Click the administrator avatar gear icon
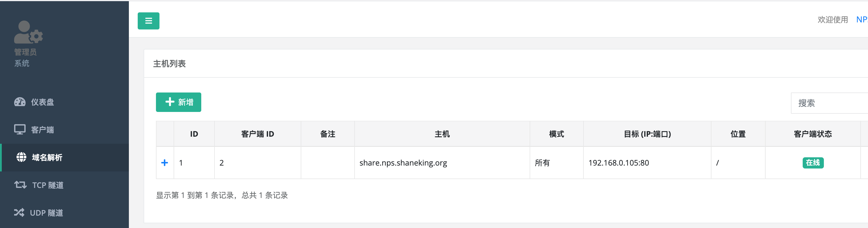This screenshot has height=228, width=868. [x=29, y=32]
